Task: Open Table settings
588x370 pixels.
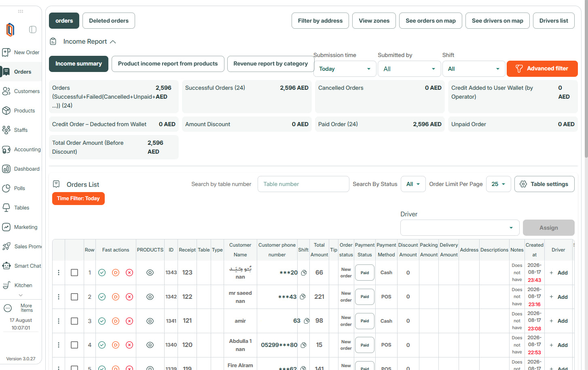Action: (x=544, y=184)
